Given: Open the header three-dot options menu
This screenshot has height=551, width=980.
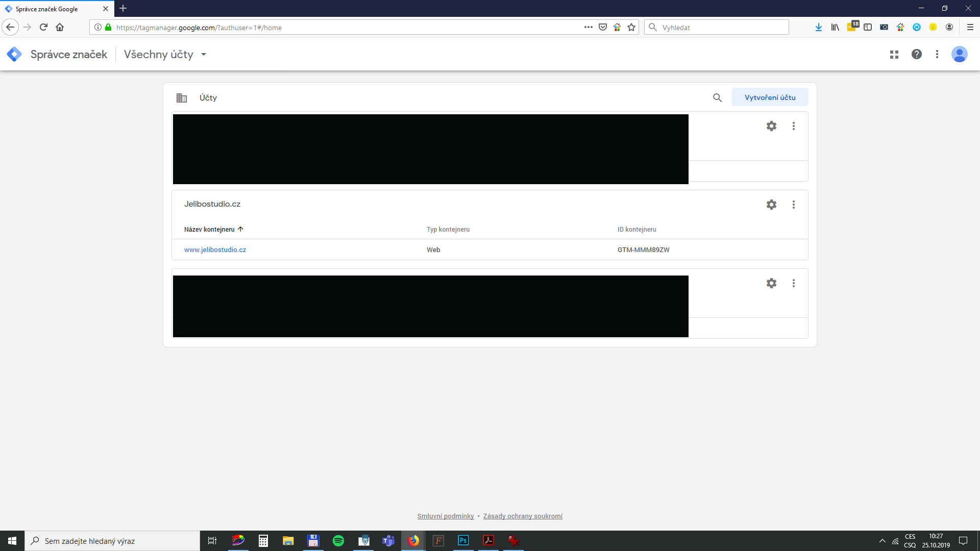Looking at the screenshot, I should coord(937,54).
